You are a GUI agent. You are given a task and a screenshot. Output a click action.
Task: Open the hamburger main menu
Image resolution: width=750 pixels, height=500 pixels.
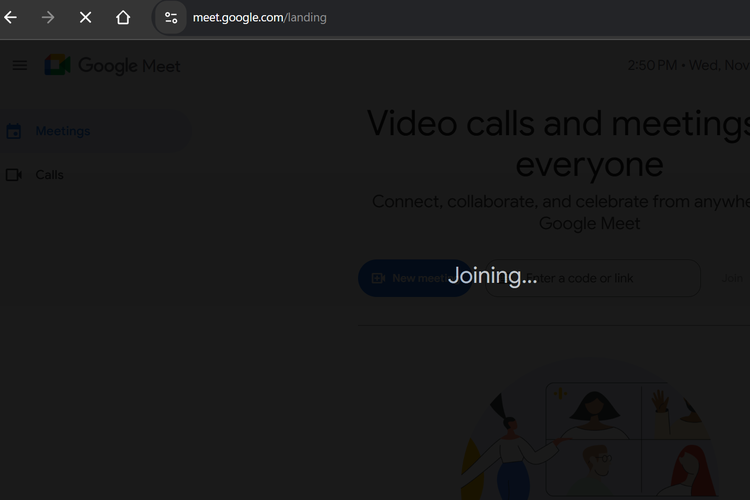click(20, 65)
